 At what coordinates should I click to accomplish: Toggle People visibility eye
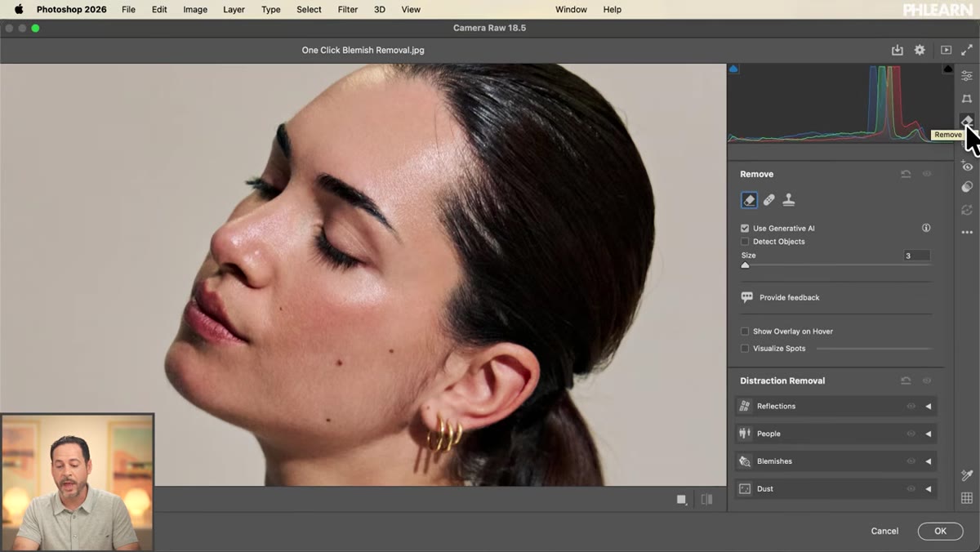tap(911, 434)
